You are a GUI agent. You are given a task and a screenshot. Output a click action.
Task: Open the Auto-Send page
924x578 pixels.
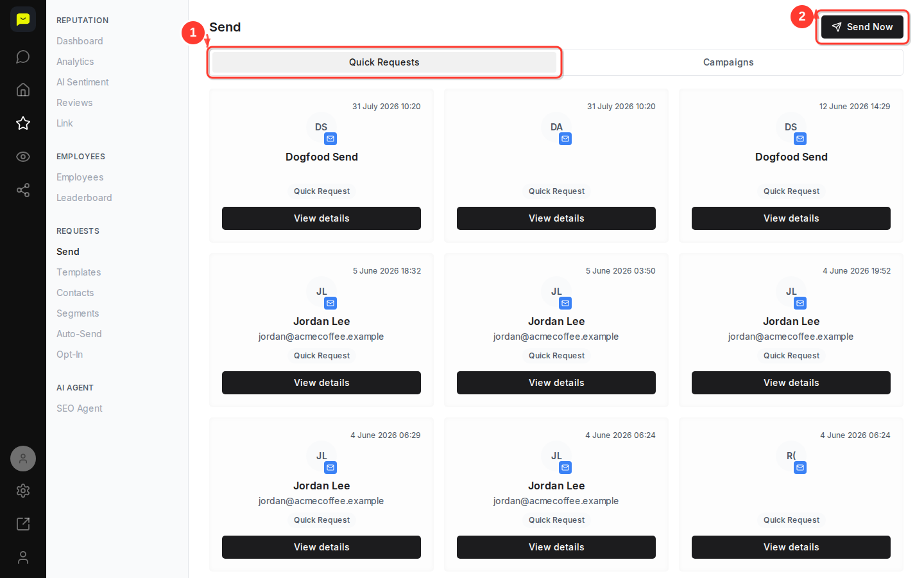[79, 334]
